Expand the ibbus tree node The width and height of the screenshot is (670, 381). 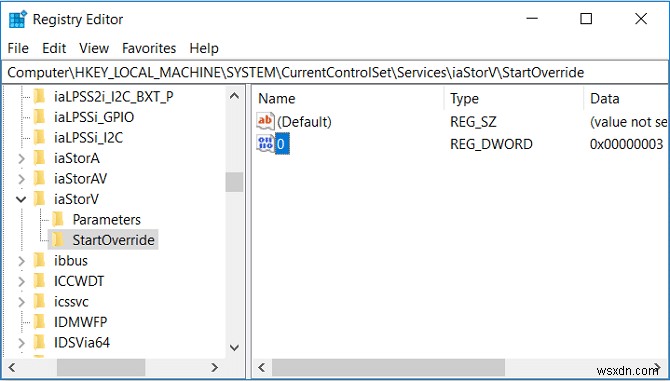click(x=21, y=261)
